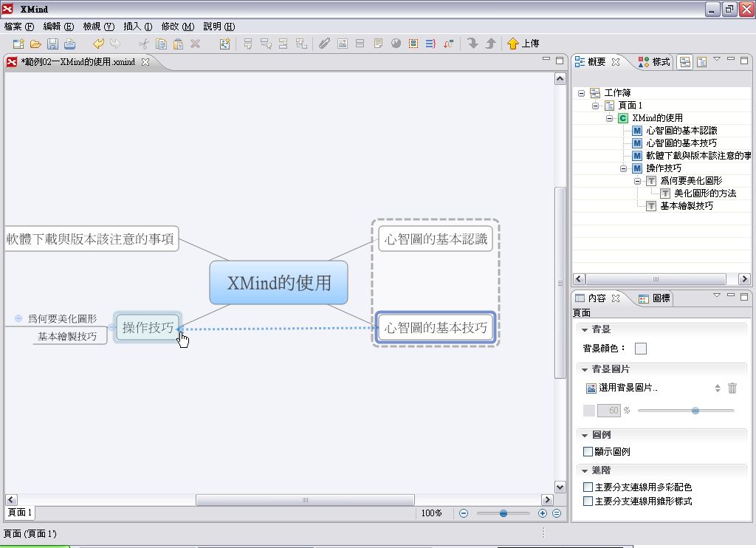Close the 範例02 xmind editor tab
The image size is (756, 548).
145,62
